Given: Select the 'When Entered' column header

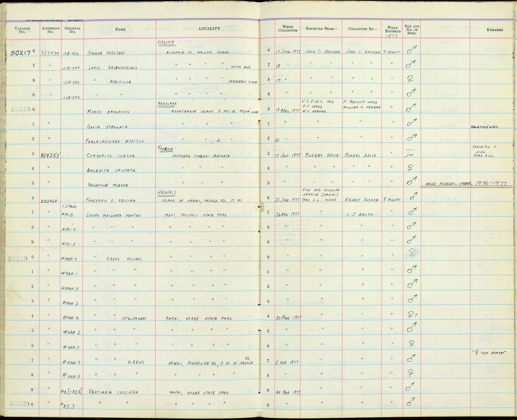Looking at the screenshot, I should click(392, 29).
